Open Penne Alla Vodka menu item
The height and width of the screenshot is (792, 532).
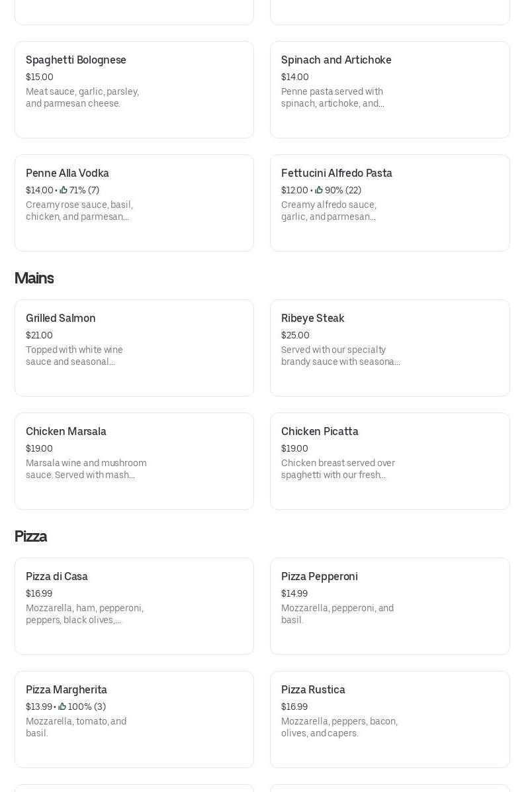coord(134,203)
